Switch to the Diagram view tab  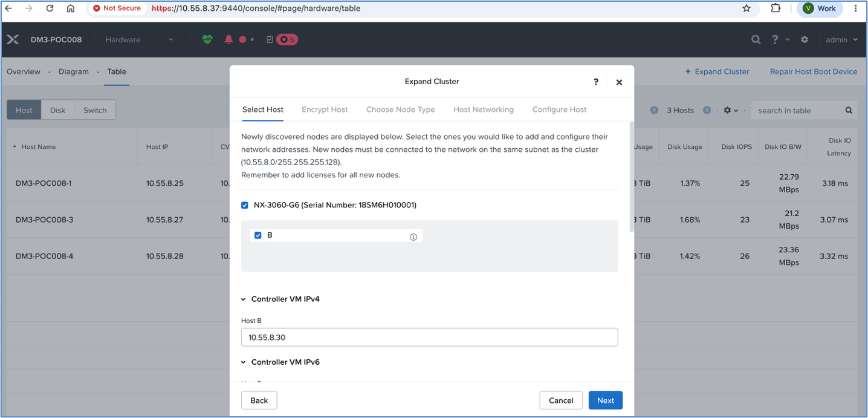[x=74, y=71]
